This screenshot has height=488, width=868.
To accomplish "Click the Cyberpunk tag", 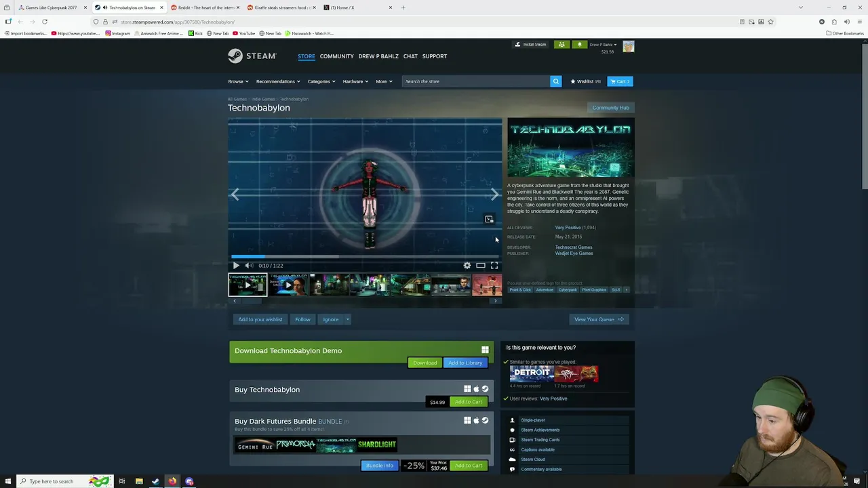I will tap(568, 290).
